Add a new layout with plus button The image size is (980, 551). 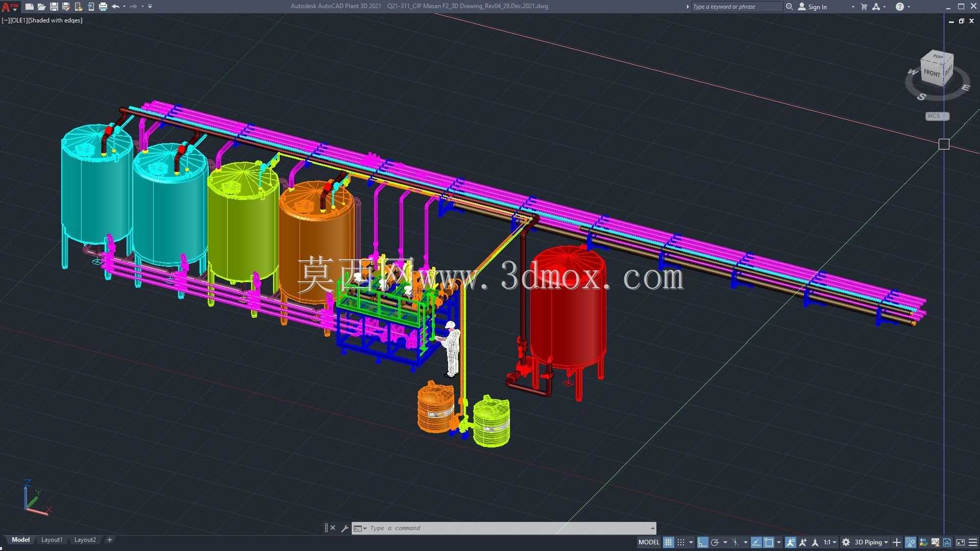click(109, 540)
